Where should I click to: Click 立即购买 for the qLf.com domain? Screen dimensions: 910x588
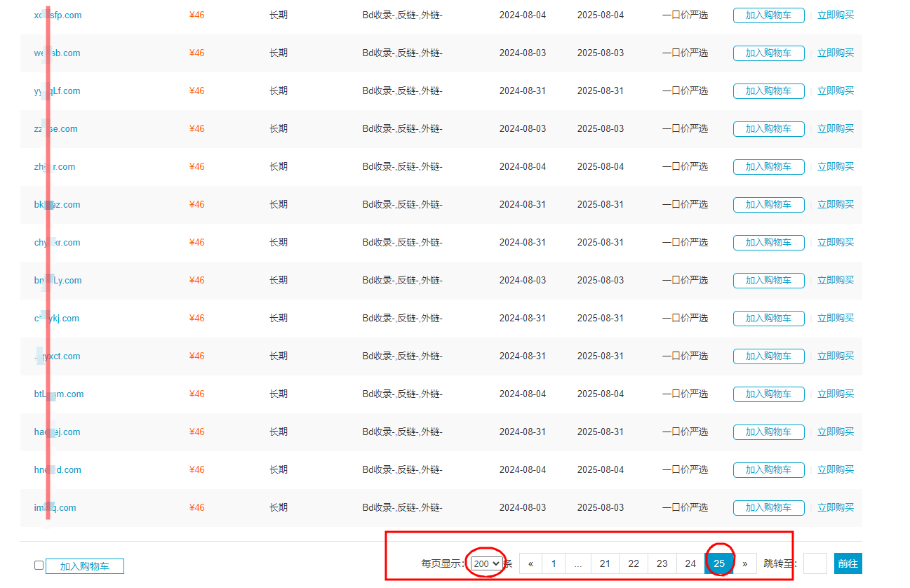(836, 91)
